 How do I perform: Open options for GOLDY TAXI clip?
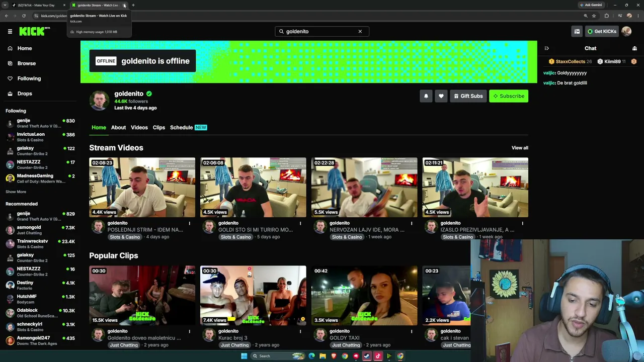[x=412, y=331]
